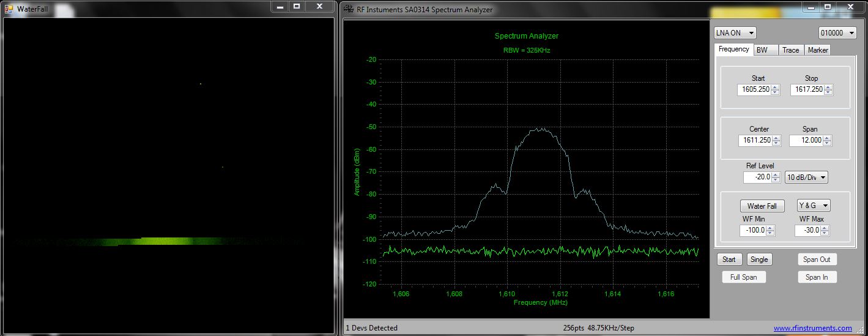Open the www.rfinstruments.com link
This screenshot has width=868, height=336.
click(x=812, y=328)
